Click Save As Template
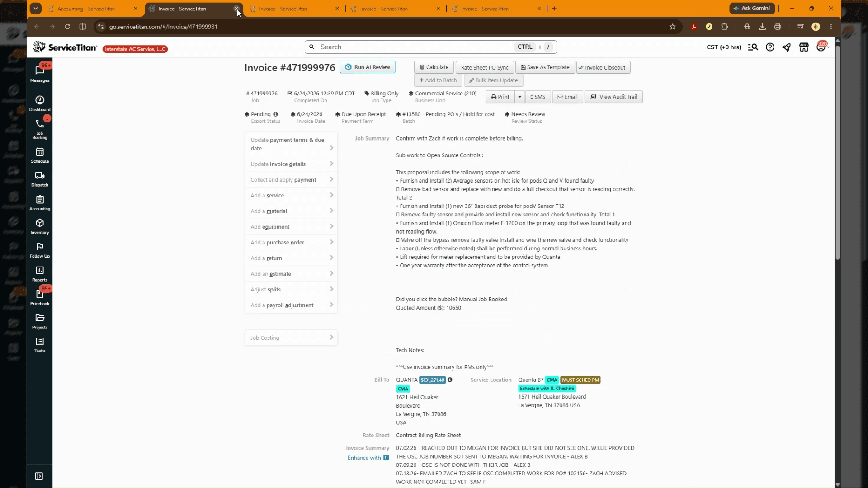Image resolution: width=868 pixels, height=488 pixels. point(545,67)
